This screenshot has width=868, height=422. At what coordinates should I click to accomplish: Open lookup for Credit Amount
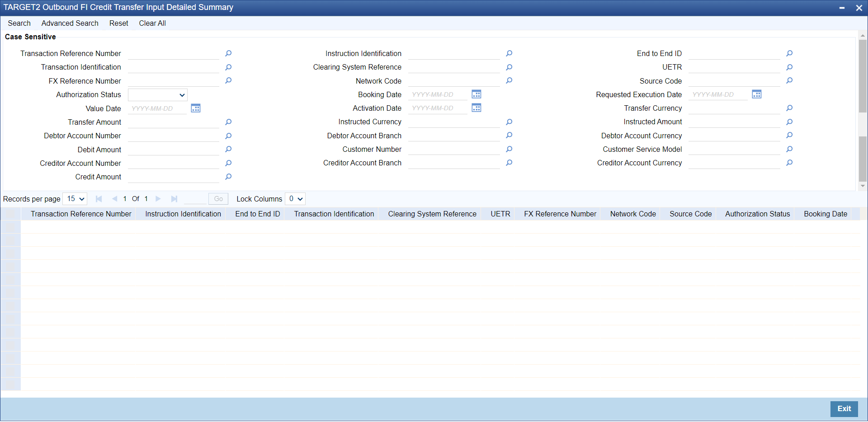click(228, 177)
